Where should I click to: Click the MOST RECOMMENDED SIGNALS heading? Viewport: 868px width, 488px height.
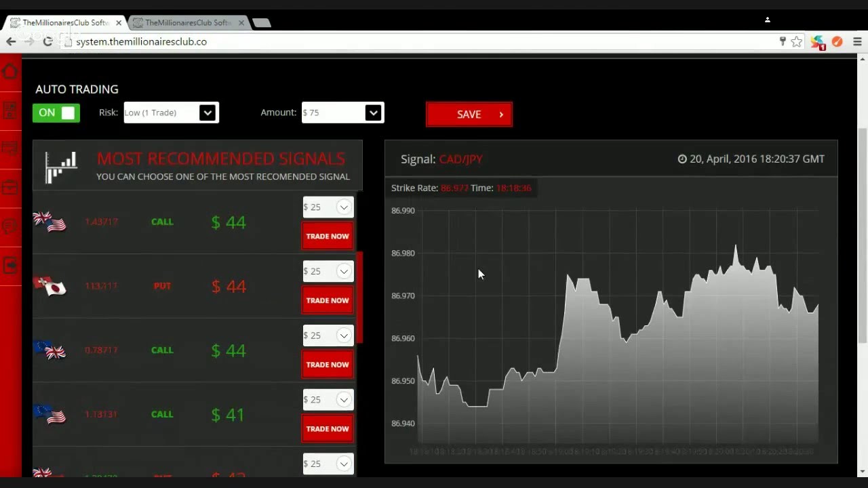221,159
